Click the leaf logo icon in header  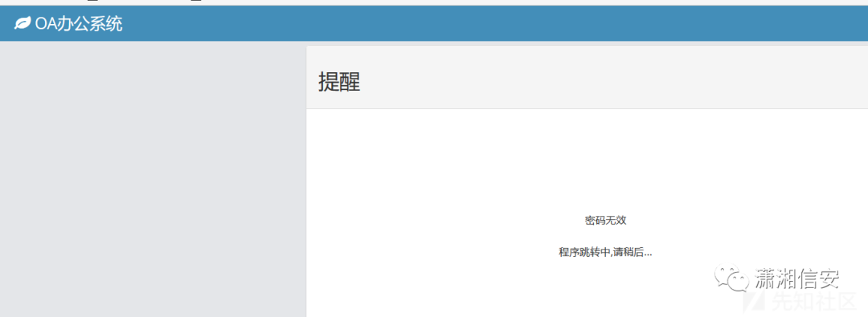[23, 24]
